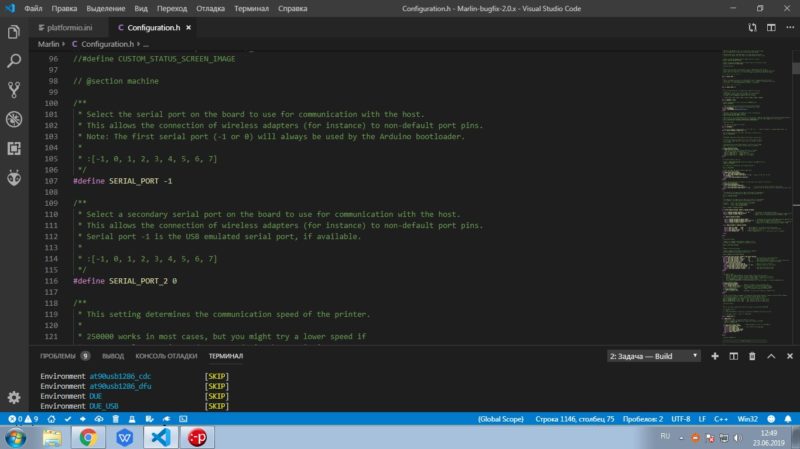Open Google Chrome from the taskbar
Screen dimensions: 800x449
pyautogui.click(x=88, y=437)
